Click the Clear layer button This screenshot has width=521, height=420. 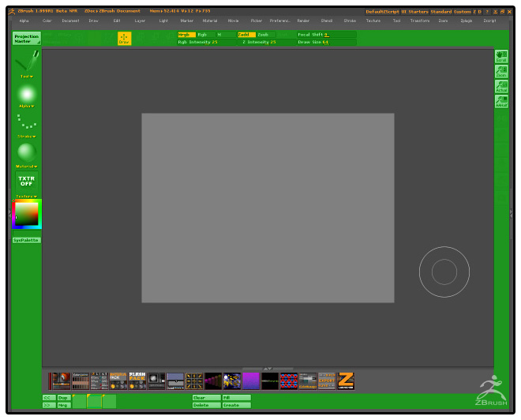[207, 398]
